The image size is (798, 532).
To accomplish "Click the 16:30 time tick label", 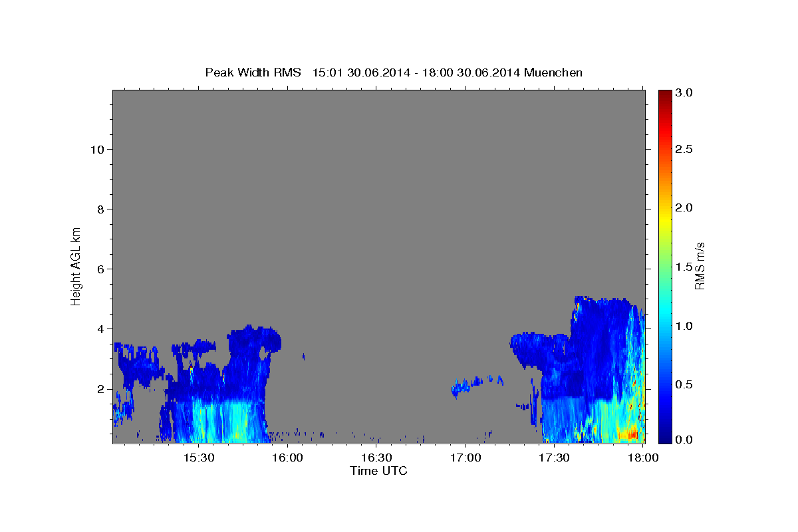I will click(x=376, y=458).
